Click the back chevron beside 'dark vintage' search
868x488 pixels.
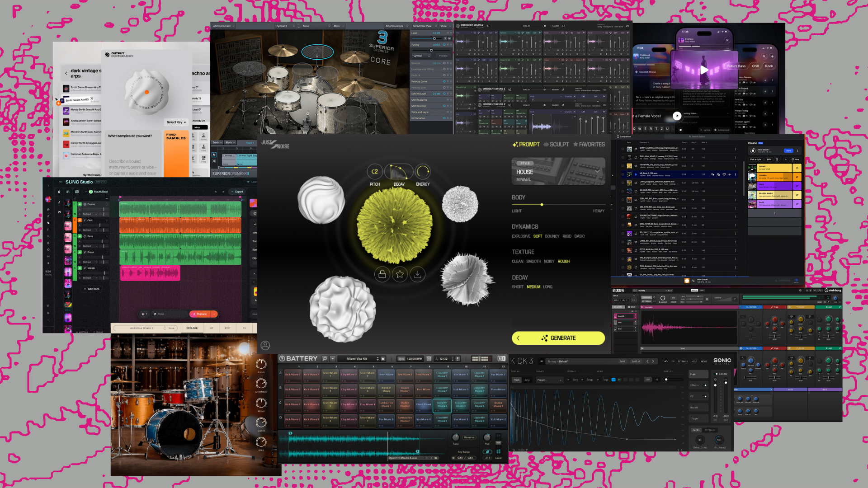point(66,73)
